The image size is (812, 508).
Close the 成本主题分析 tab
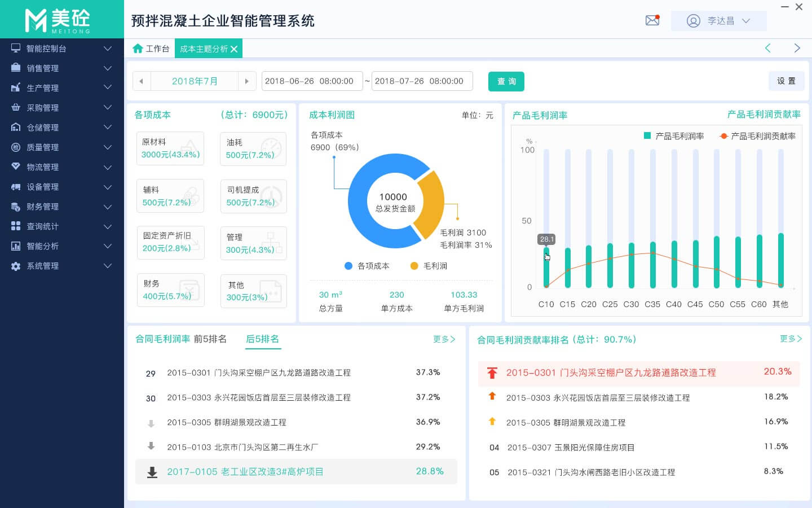(x=234, y=49)
